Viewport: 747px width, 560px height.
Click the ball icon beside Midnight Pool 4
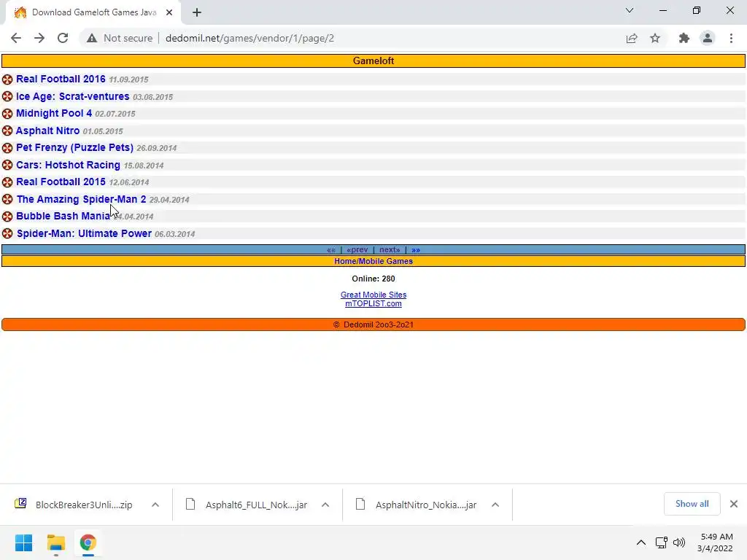[7, 113]
